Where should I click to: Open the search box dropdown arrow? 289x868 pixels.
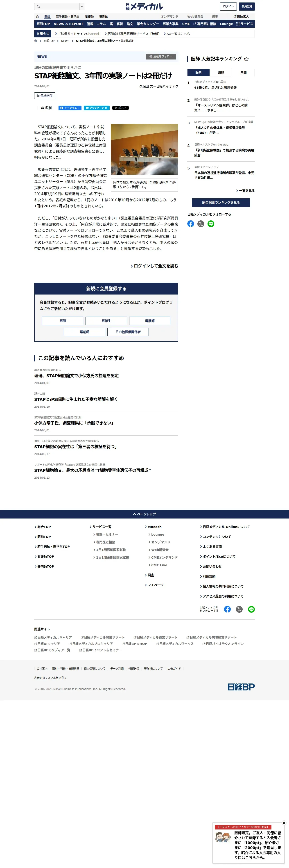click(x=82, y=6)
